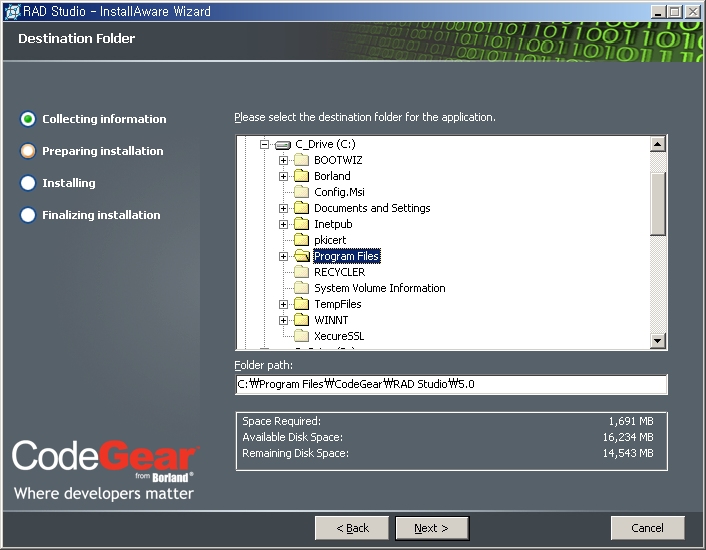Click the Folder path text field
706x550 pixels.
(450, 385)
